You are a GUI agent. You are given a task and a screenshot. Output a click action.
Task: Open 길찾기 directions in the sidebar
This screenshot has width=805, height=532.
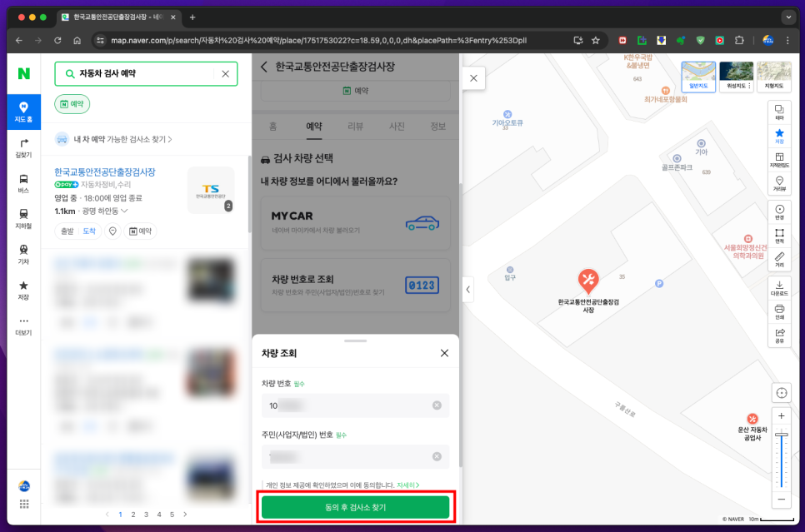(x=23, y=147)
